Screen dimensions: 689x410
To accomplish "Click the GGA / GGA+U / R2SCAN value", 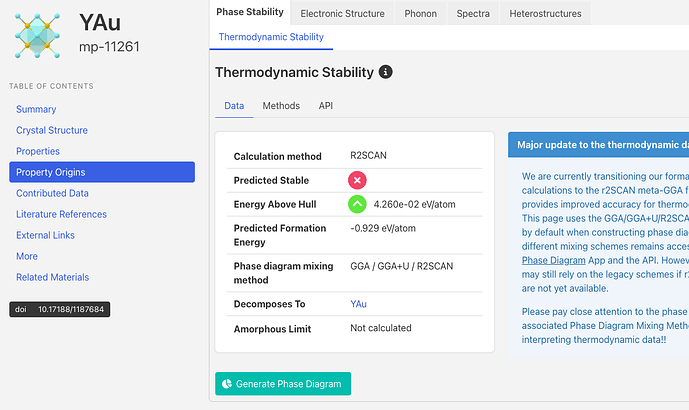I will click(x=402, y=266).
